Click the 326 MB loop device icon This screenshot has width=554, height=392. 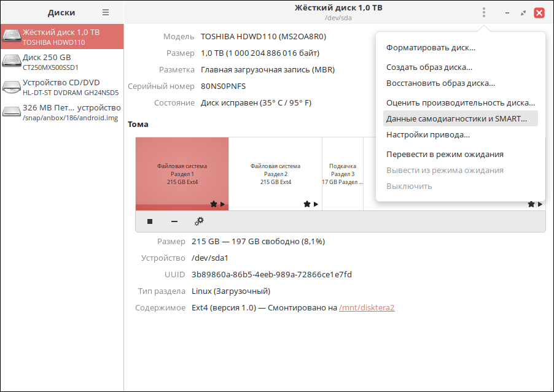pyautogui.click(x=11, y=112)
